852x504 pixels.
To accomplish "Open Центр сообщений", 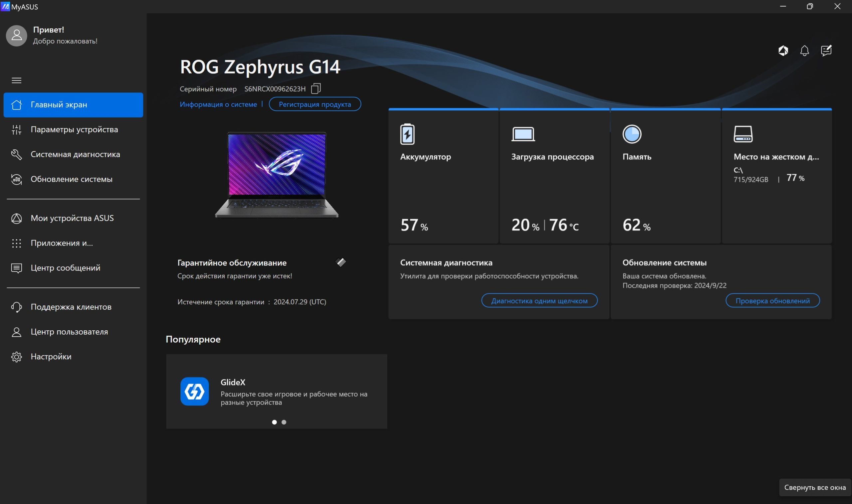I will point(73,267).
